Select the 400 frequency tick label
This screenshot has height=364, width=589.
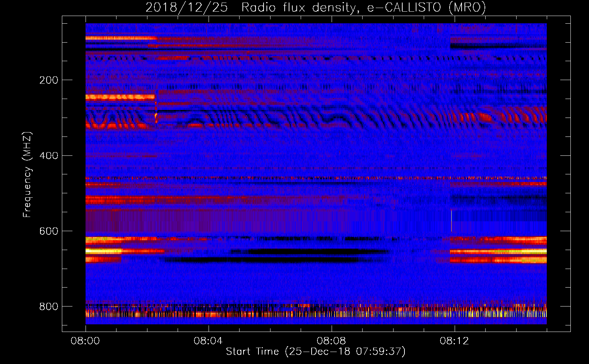[49, 156]
